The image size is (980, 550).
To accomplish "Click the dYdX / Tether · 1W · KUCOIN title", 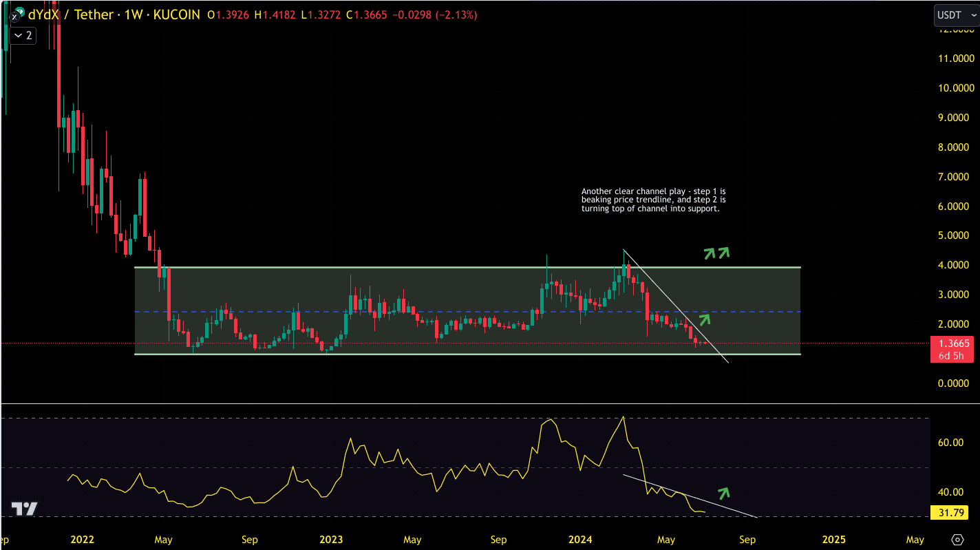I will click(114, 14).
